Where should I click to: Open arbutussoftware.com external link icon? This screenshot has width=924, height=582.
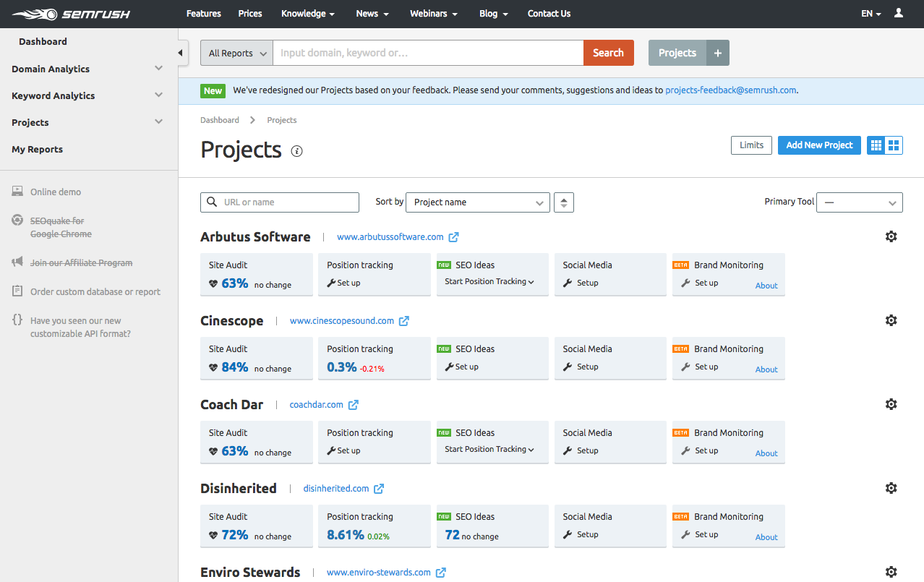454,237
